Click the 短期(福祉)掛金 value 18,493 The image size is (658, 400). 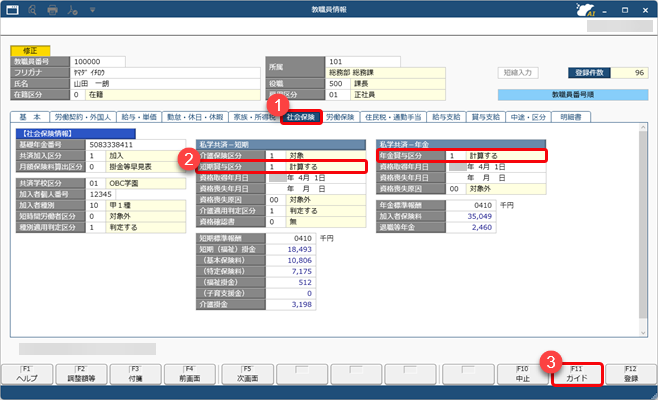pos(291,249)
